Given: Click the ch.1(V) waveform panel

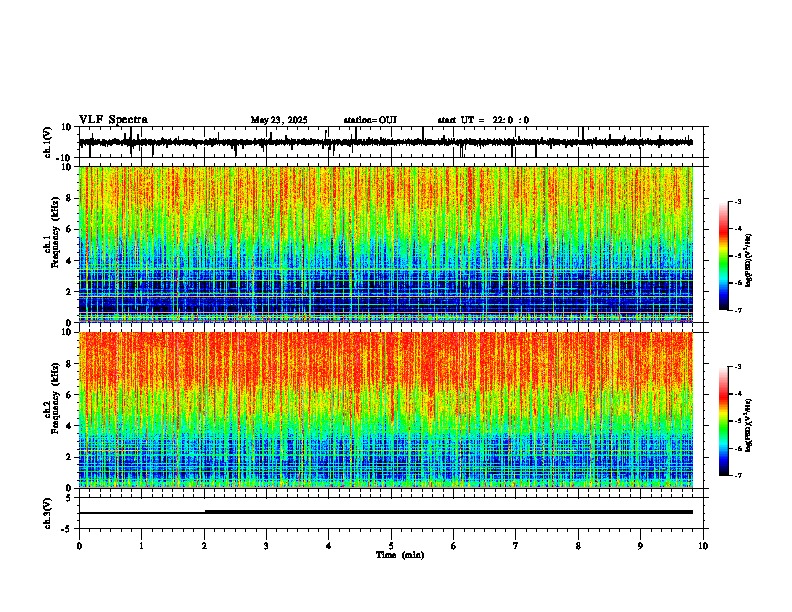Looking at the screenshot, I should coord(393,142).
